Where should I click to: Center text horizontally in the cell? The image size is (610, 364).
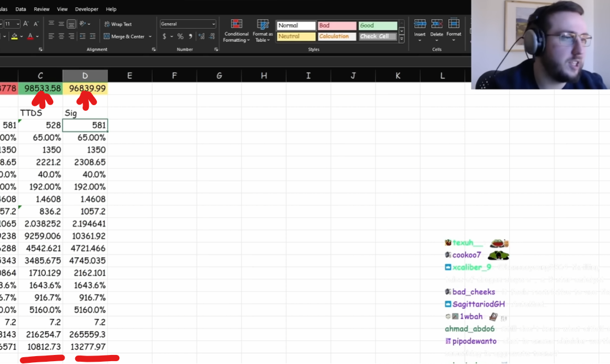pos(62,36)
